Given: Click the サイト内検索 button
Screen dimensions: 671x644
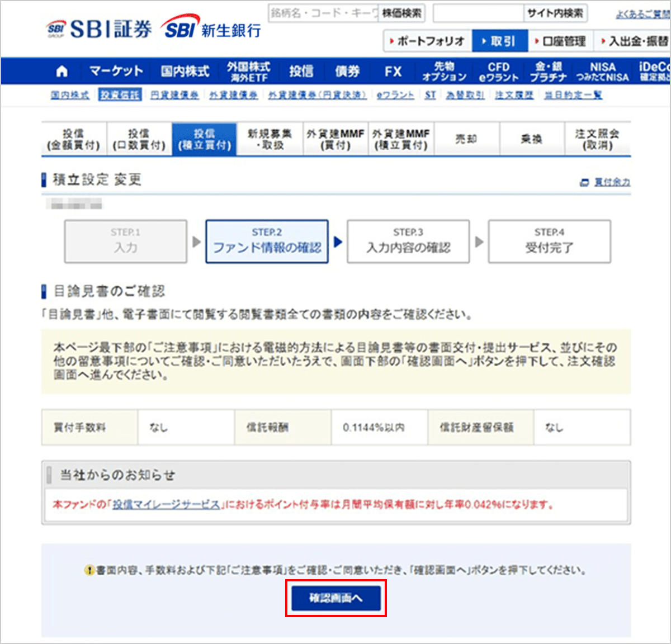Looking at the screenshot, I should [x=555, y=13].
